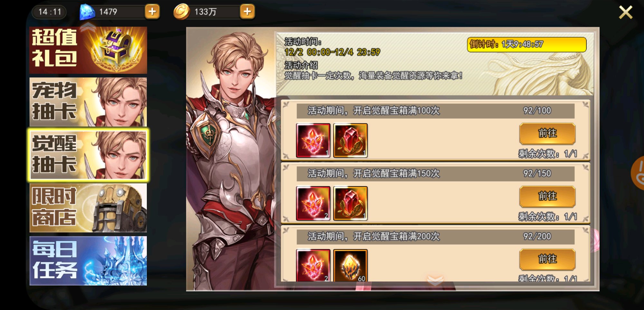This screenshot has width=644, height=310.
Task: Open the 超值礼包 tab
Action: 88,50
